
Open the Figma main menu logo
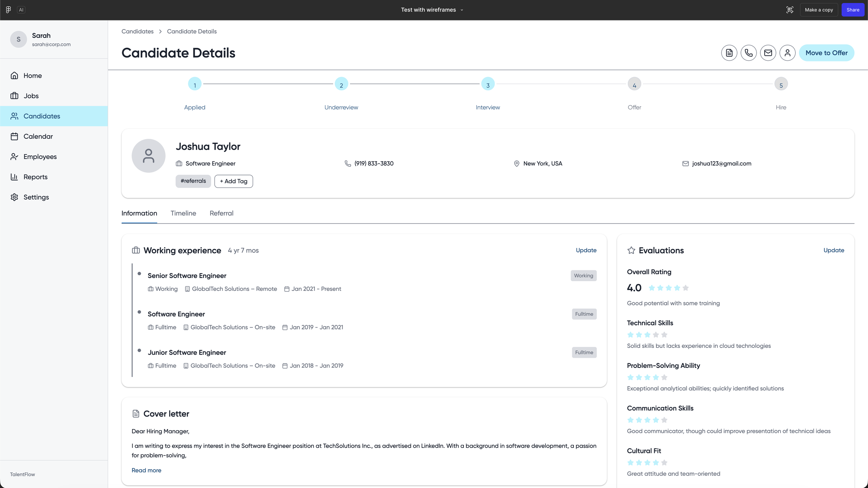[8, 10]
